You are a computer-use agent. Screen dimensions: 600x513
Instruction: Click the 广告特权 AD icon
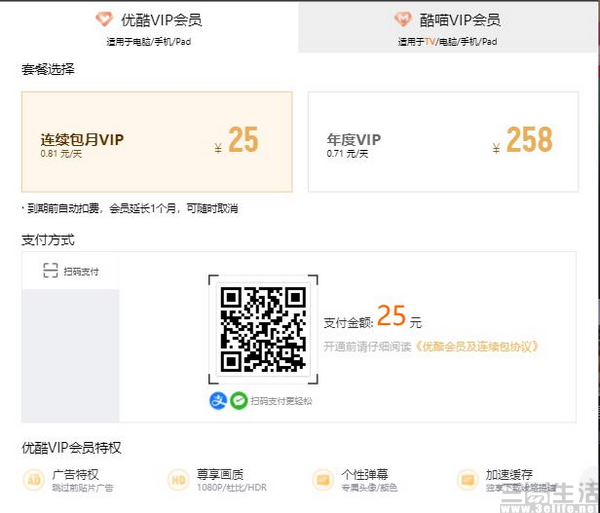click(x=34, y=480)
